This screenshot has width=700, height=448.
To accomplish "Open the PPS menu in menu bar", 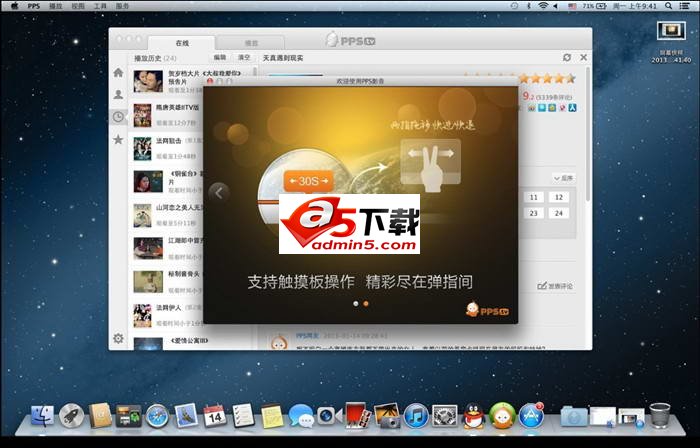I will 33,6.
